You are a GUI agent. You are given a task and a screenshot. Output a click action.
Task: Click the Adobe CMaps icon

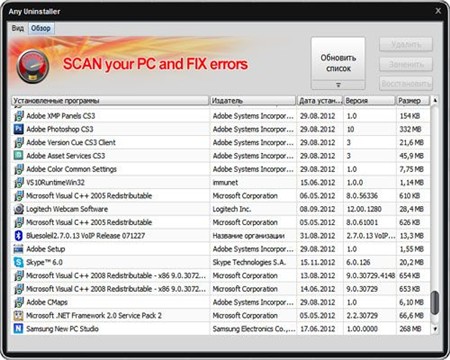tap(18, 302)
